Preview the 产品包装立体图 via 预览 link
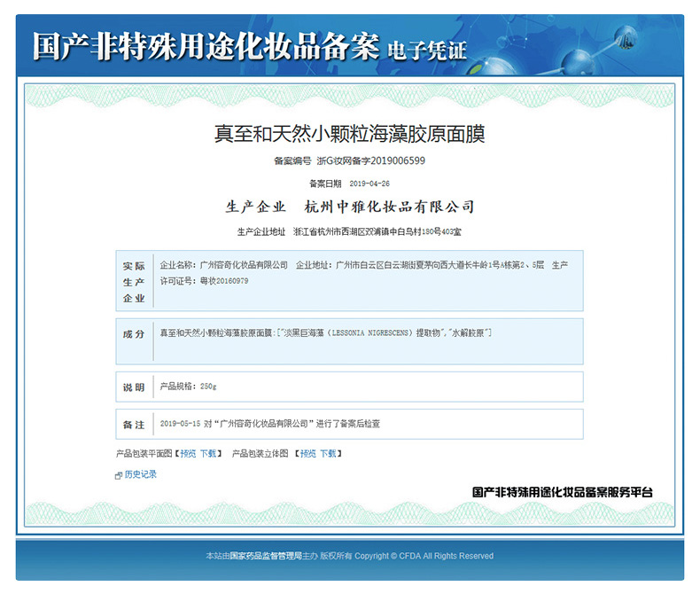 [x=308, y=454]
